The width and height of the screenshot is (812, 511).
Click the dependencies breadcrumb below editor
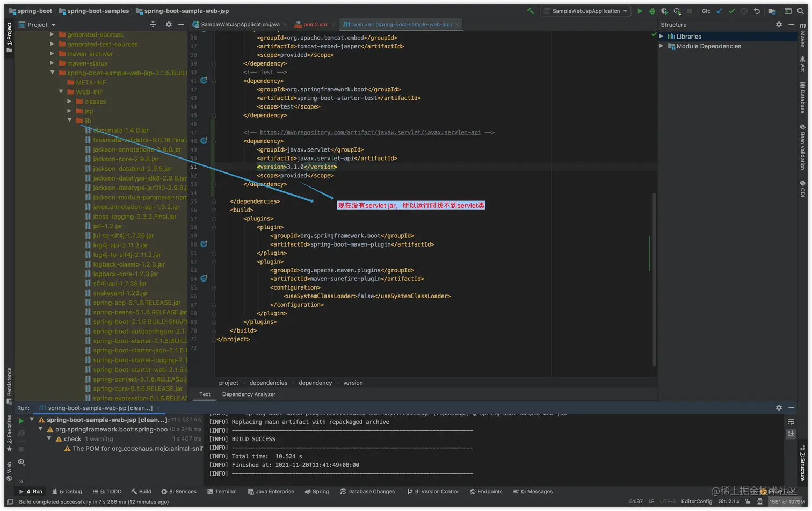click(x=269, y=383)
